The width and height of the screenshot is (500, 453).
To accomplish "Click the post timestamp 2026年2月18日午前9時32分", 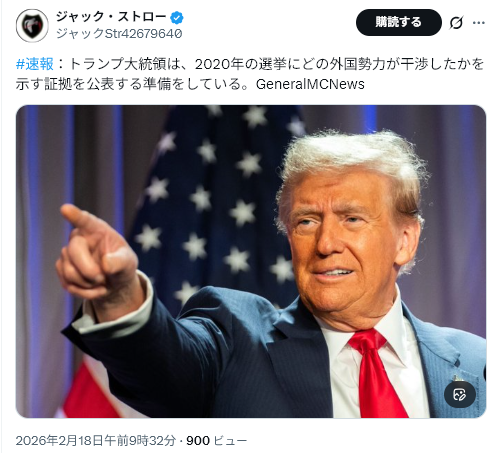I will pyautogui.click(x=96, y=441).
